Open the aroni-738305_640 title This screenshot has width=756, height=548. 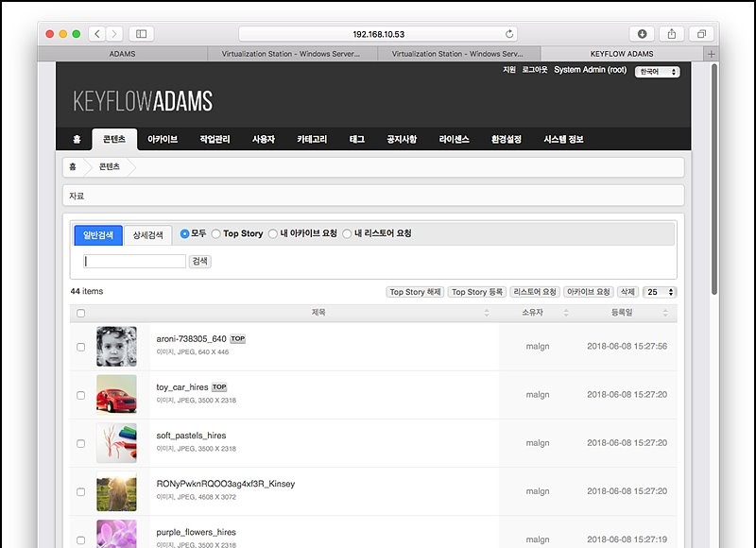[x=191, y=339]
